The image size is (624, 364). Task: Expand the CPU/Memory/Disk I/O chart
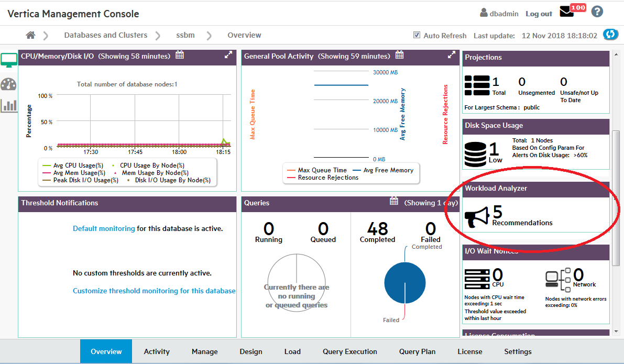pyautogui.click(x=228, y=56)
